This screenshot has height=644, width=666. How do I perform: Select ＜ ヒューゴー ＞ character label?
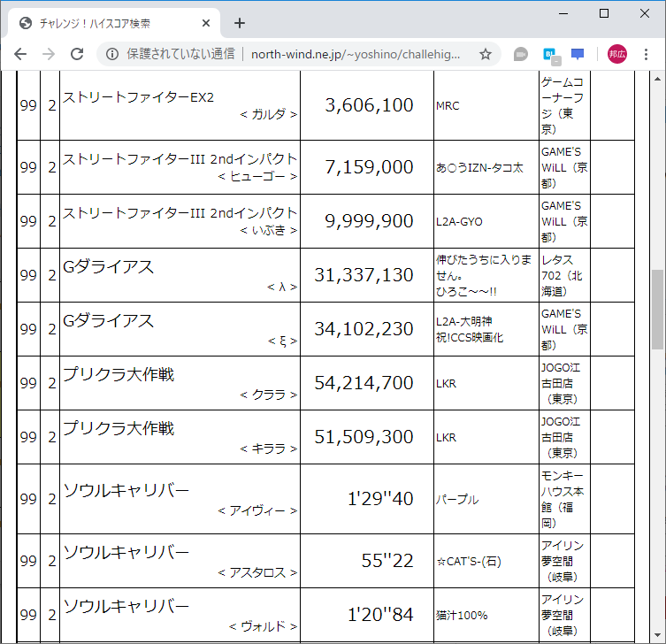tap(257, 176)
